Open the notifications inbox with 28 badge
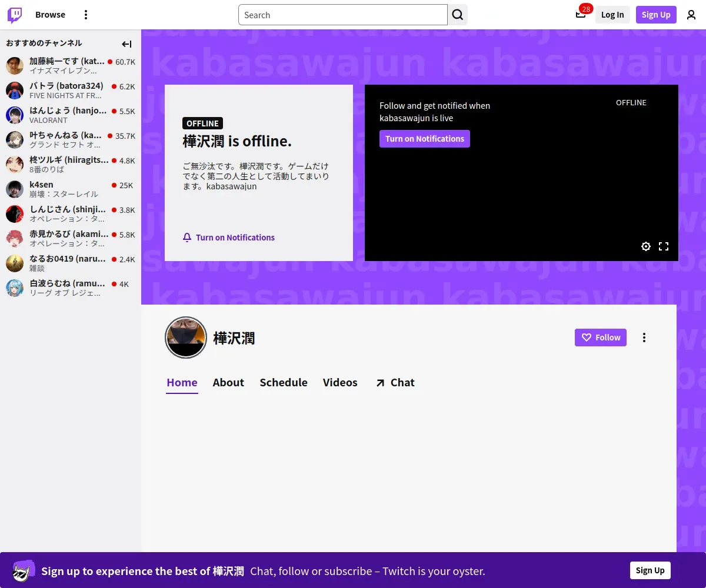This screenshot has height=588, width=706. [x=581, y=15]
